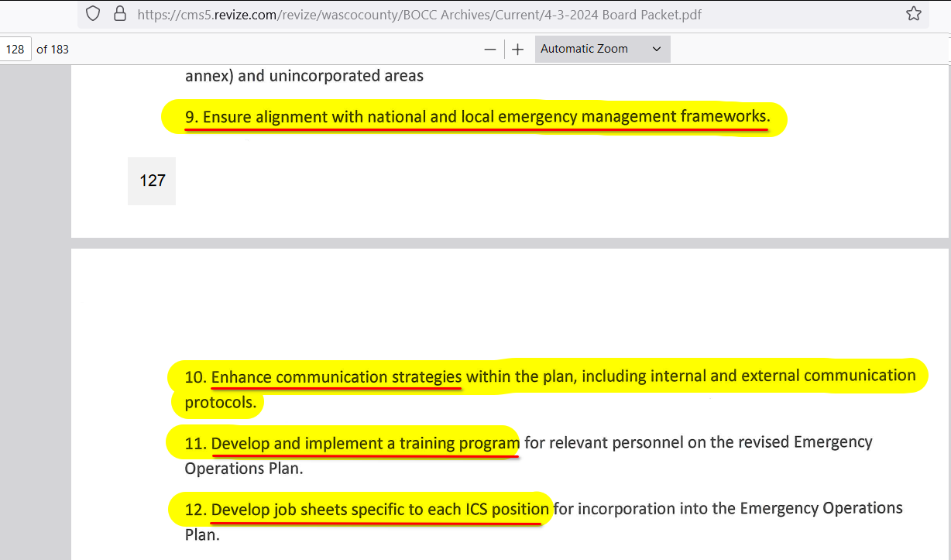Click the tracking protection shield icon
The image size is (951, 560).
tap(93, 13)
